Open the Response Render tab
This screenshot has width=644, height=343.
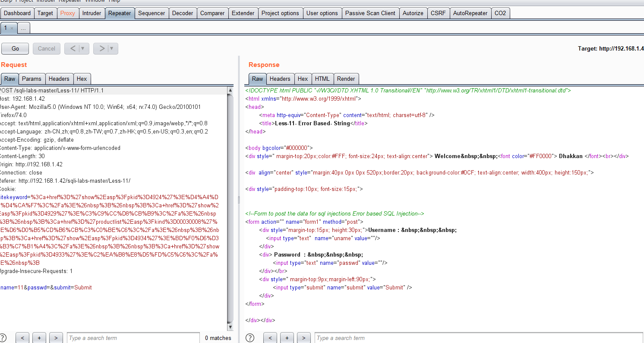pos(346,79)
